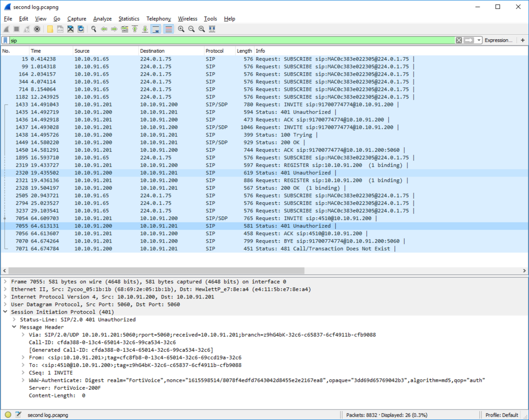Image resolution: width=529 pixels, height=420 pixels.
Task: Open the recent display filters dropdown arrow
Action: (479, 40)
